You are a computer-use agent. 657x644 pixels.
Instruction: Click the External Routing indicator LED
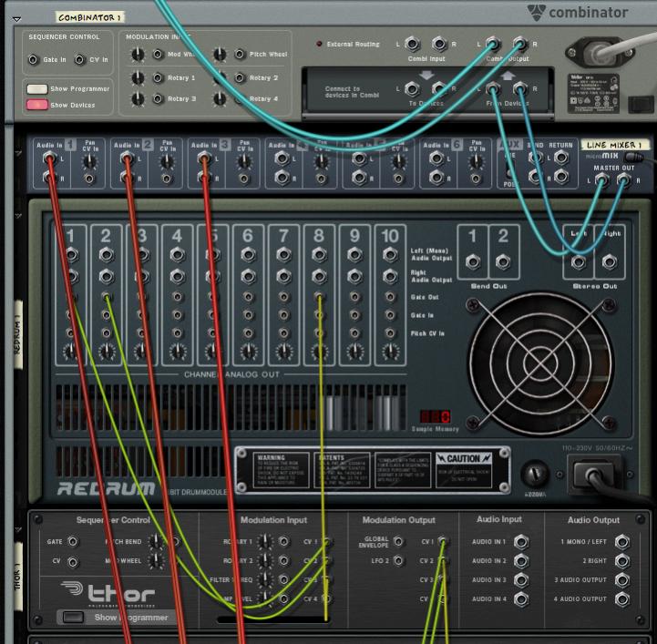319,44
